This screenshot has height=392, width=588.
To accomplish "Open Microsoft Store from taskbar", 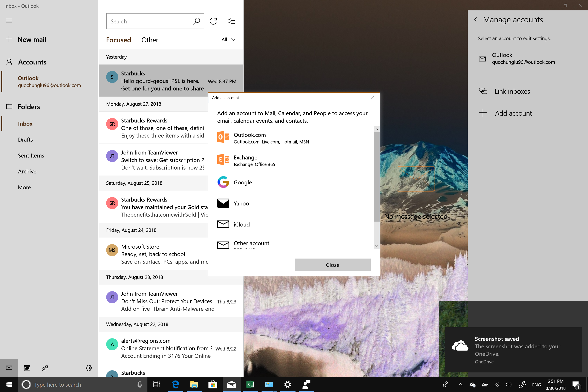I will coord(213,384).
